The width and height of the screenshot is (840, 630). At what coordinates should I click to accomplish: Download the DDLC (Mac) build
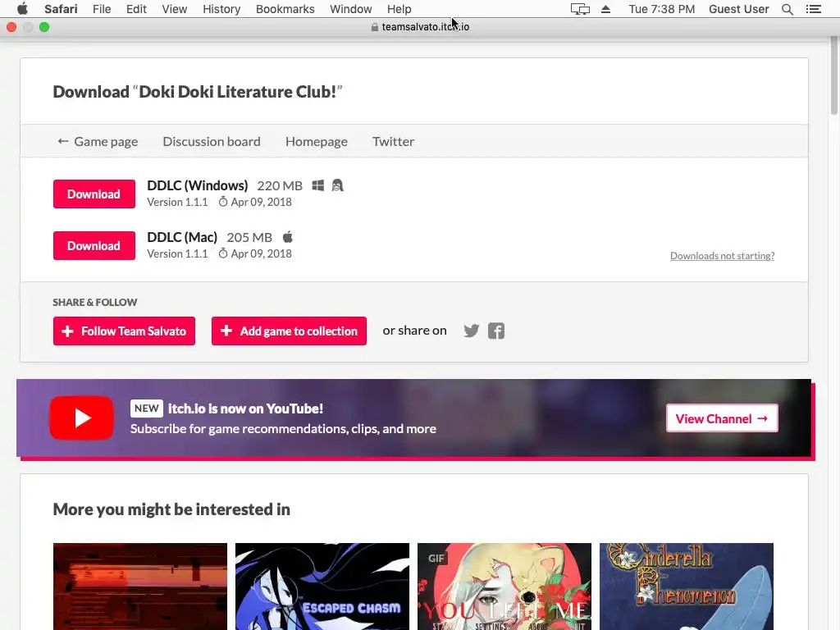(94, 246)
